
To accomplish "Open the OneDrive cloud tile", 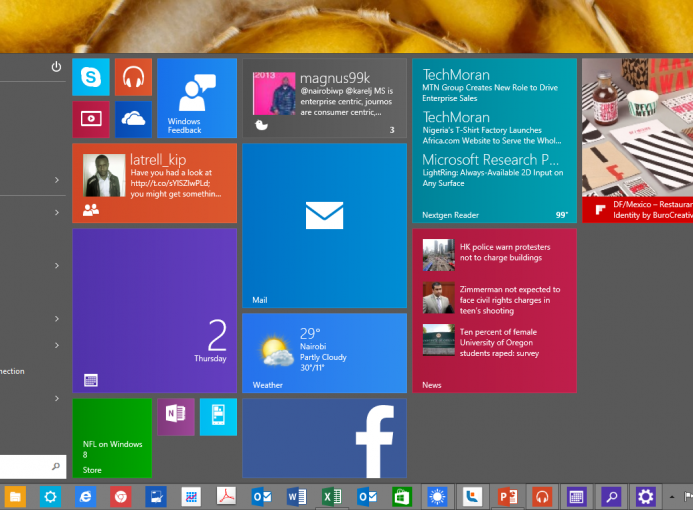I will pyautogui.click(x=133, y=119).
